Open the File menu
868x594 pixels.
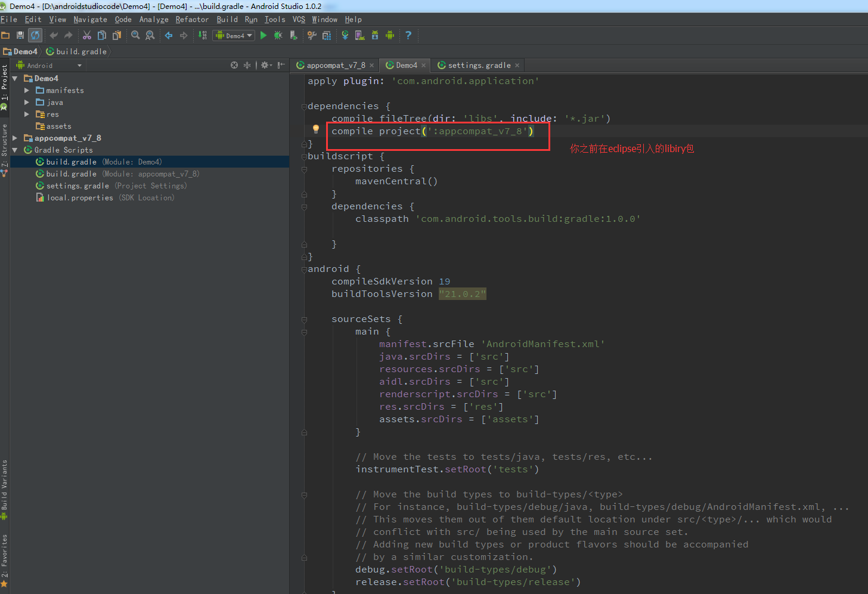click(9, 20)
